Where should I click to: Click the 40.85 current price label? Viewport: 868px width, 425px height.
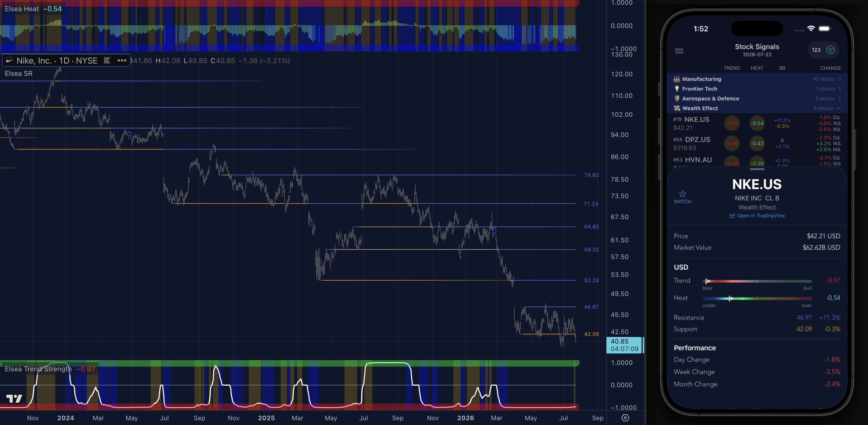[x=624, y=345]
